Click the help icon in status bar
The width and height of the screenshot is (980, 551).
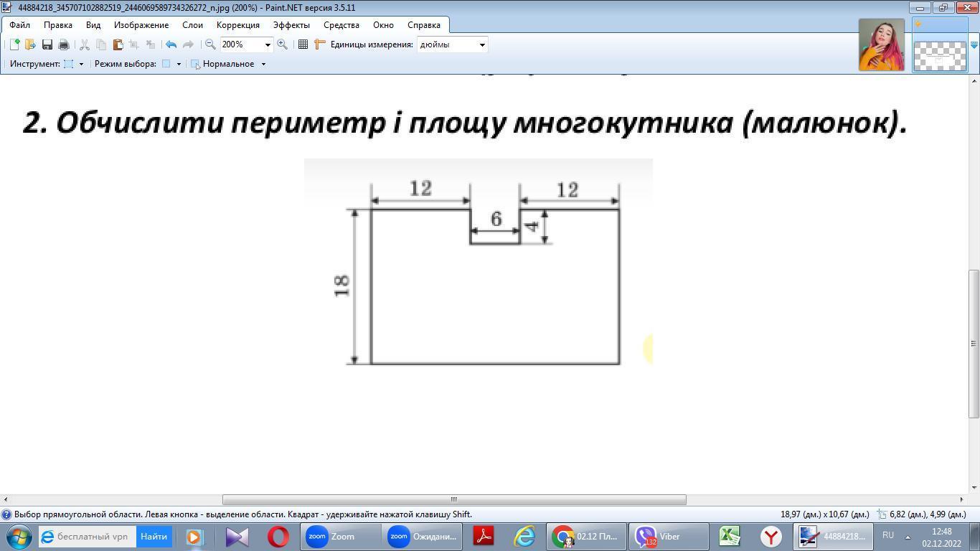coord(6,514)
